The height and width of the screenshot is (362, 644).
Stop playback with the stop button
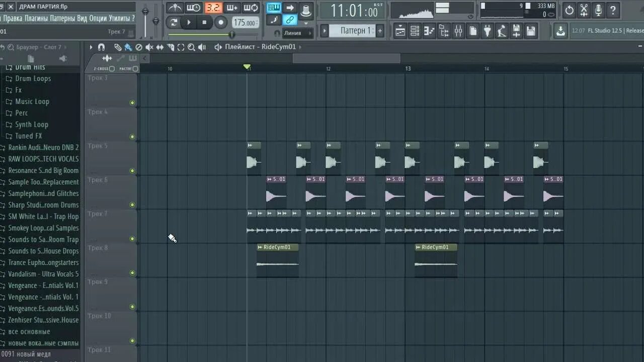click(x=204, y=22)
